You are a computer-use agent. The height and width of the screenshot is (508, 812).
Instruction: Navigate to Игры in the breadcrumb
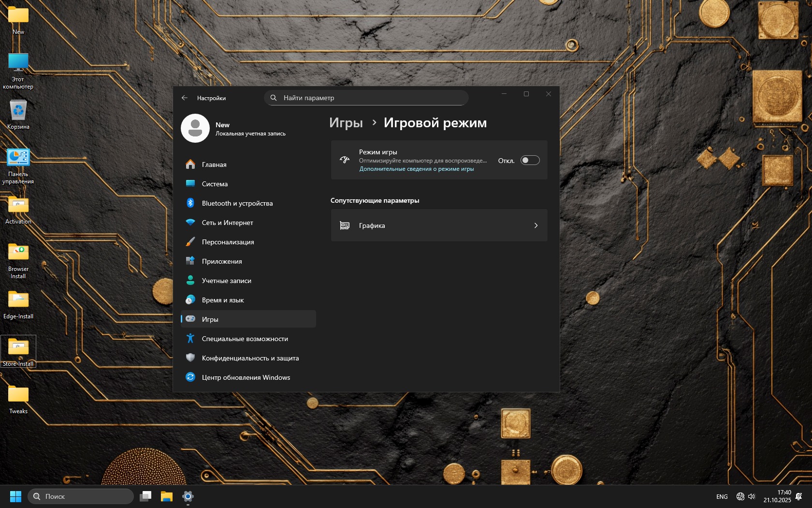click(x=346, y=123)
